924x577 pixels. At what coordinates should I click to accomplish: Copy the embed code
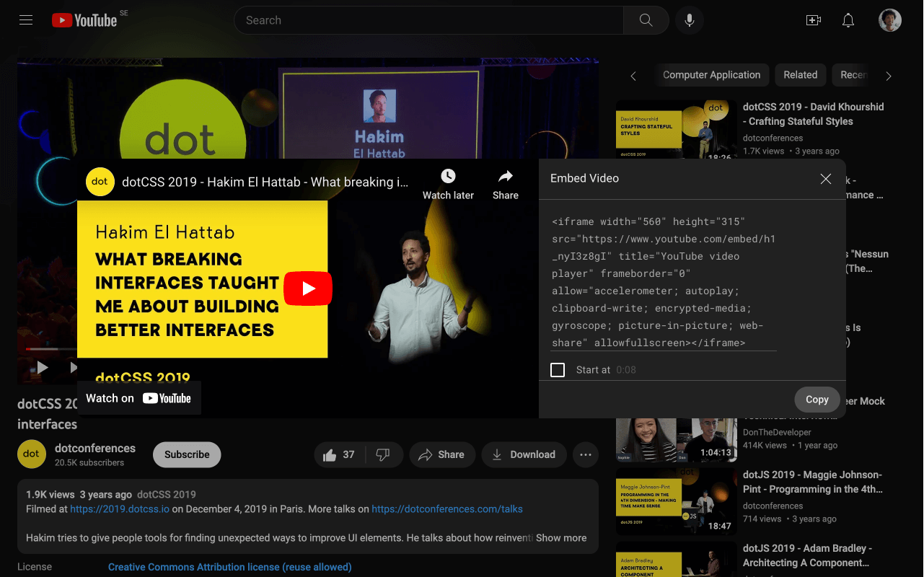coord(817,399)
